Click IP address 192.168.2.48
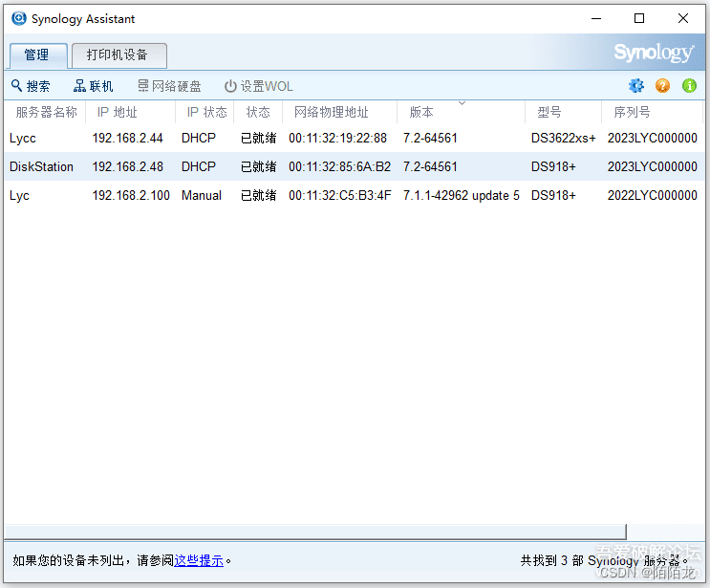 click(128, 166)
